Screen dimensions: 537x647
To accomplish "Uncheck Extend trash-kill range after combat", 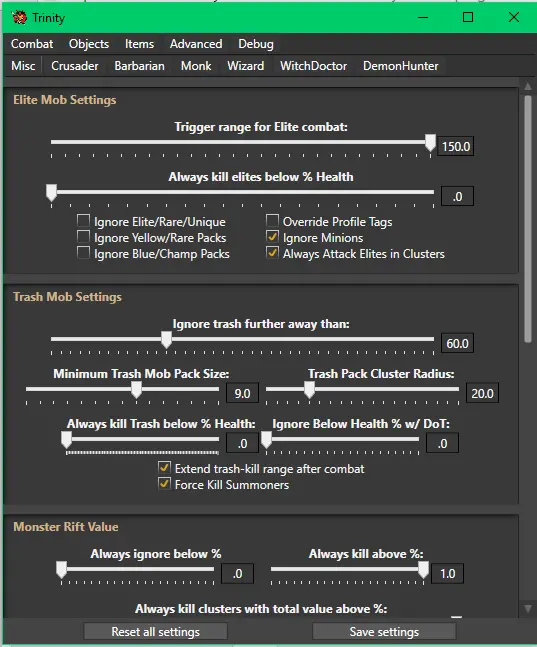I will click(164, 468).
